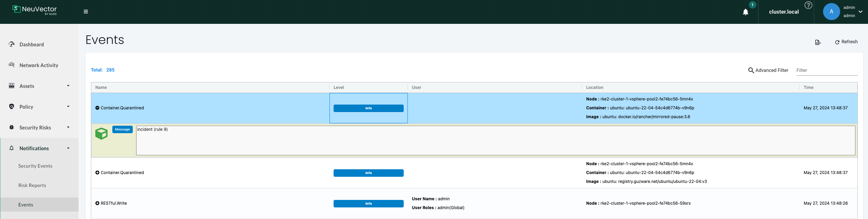
Task: Click the Assets icon
Action: [x=12, y=86]
